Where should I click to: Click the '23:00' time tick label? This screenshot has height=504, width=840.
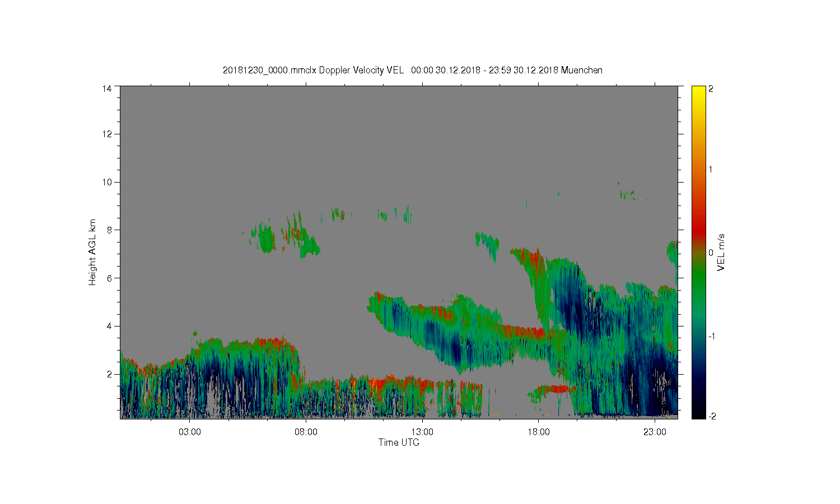(x=655, y=432)
